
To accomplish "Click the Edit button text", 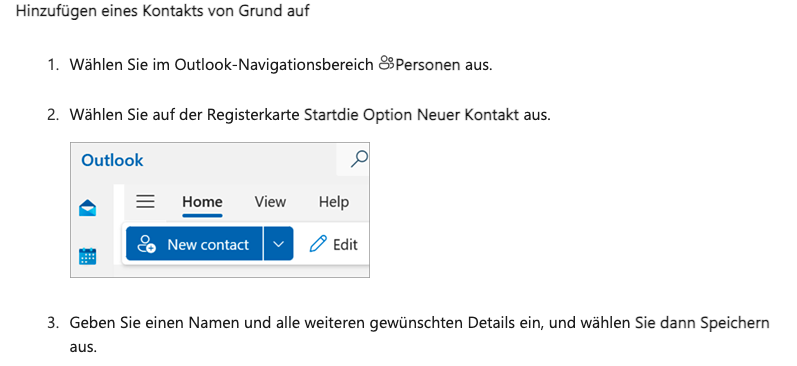I will point(345,245).
